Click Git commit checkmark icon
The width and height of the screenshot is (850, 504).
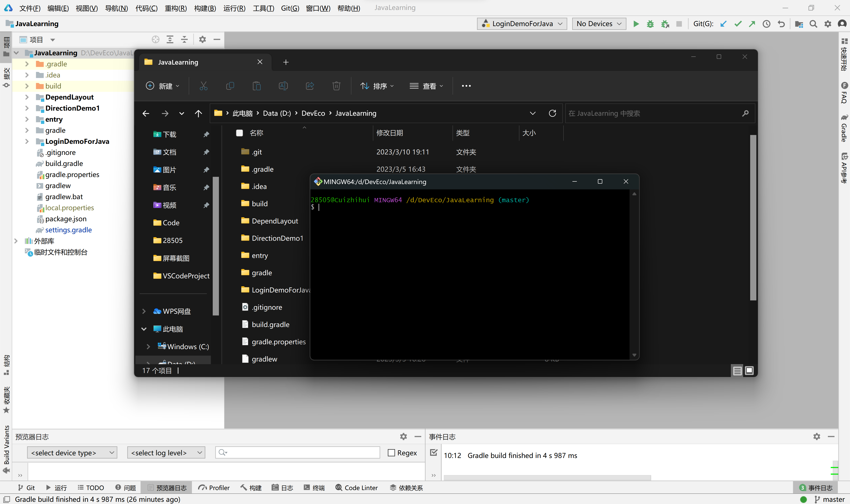[x=738, y=24]
